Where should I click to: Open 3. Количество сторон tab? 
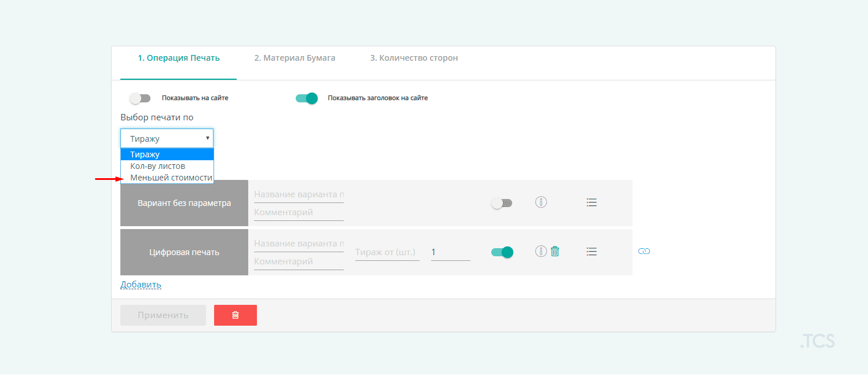(x=414, y=58)
